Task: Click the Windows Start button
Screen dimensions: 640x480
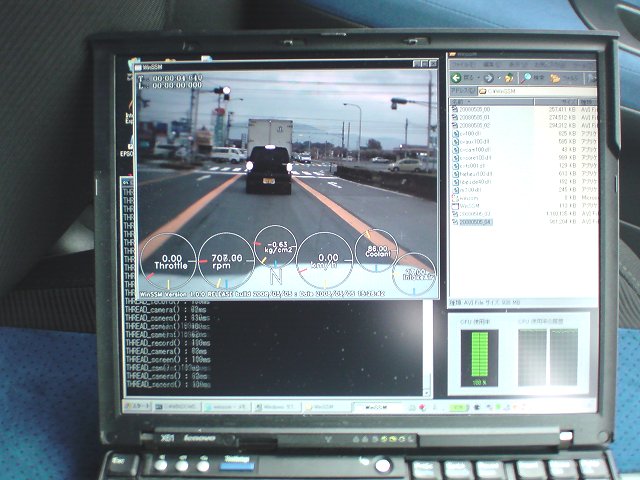Action: pos(138,407)
